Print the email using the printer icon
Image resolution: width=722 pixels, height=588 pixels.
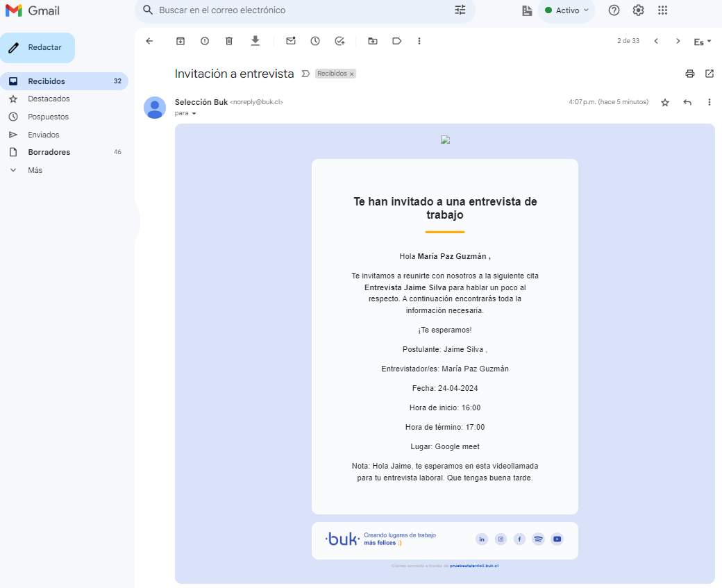coord(689,74)
